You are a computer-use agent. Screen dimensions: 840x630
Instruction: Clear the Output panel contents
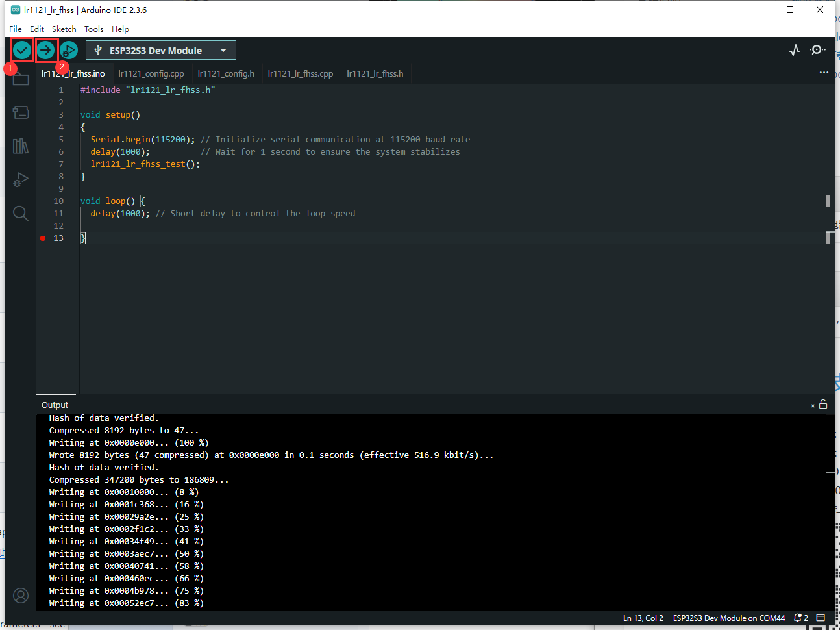[810, 404]
